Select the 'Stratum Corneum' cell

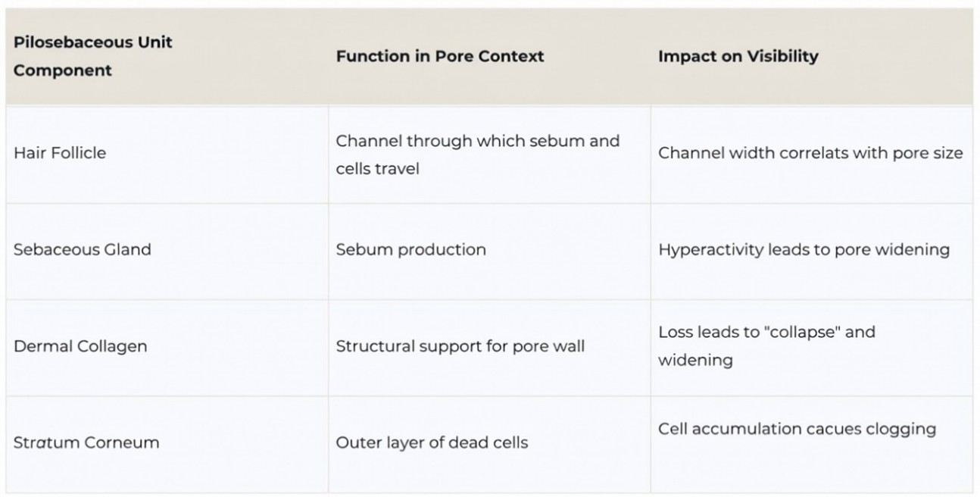pyautogui.click(x=167, y=443)
